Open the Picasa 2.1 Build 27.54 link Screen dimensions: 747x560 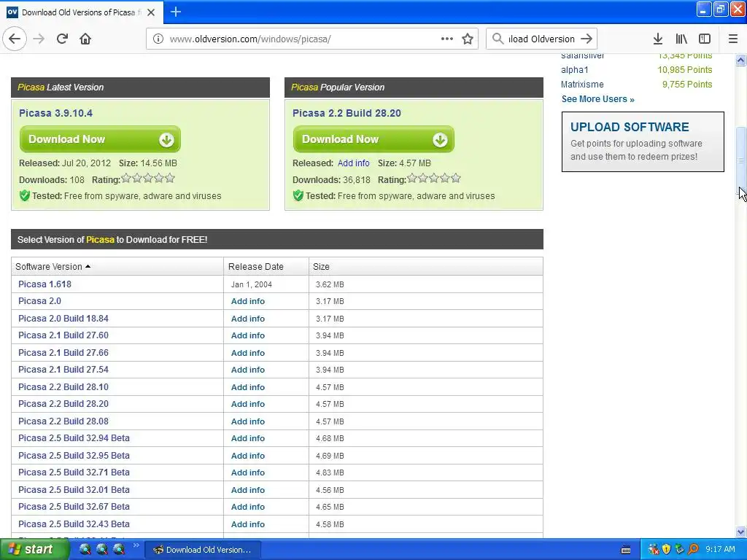coord(63,370)
